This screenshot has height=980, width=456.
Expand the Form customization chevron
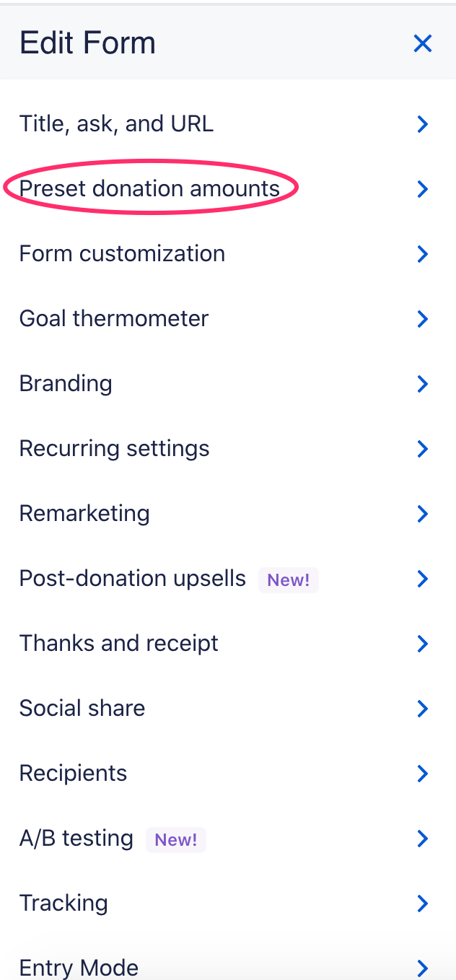[423, 254]
